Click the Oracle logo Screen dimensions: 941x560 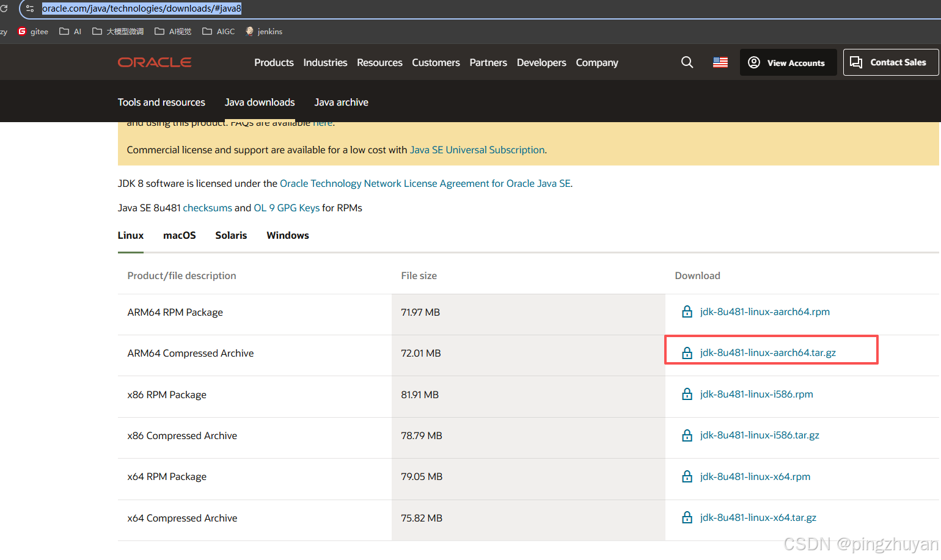[x=155, y=62]
